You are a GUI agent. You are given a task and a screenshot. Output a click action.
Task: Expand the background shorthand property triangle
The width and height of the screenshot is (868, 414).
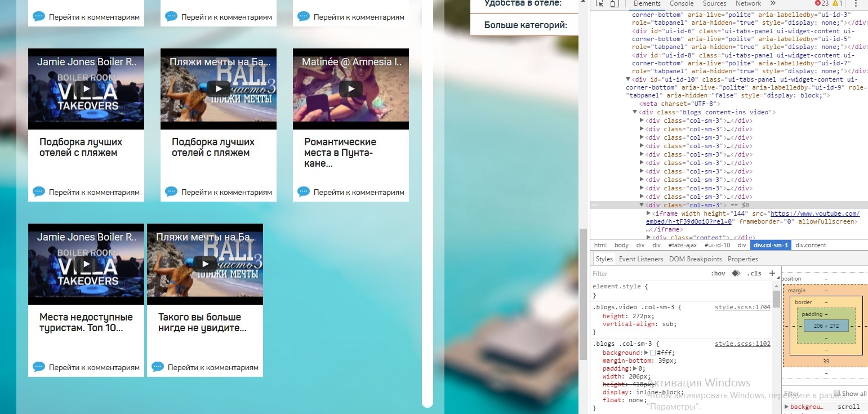pyautogui.click(x=647, y=353)
